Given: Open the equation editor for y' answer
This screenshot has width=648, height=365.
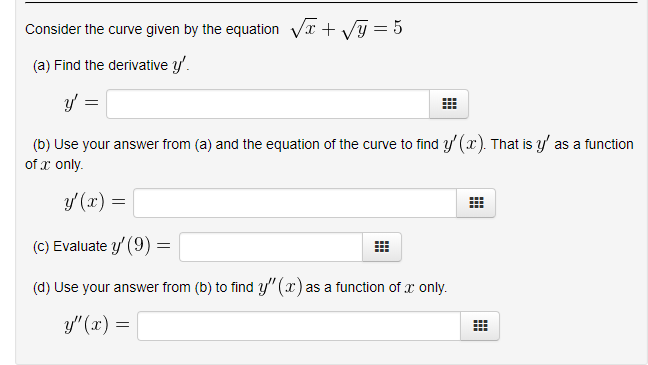Looking at the screenshot, I should (x=449, y=104).
